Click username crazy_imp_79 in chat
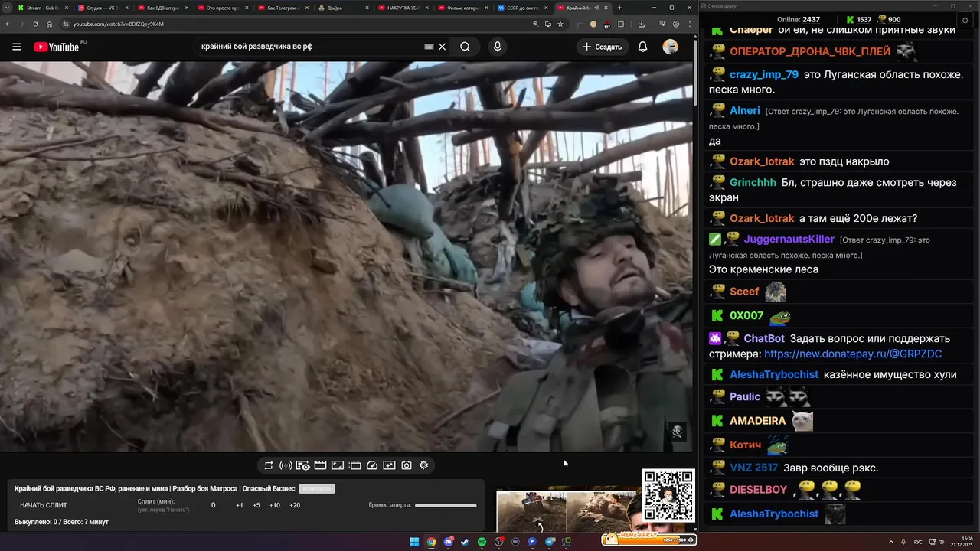The height and width of the screenshot is (551, 980). (x=764, y=75)
